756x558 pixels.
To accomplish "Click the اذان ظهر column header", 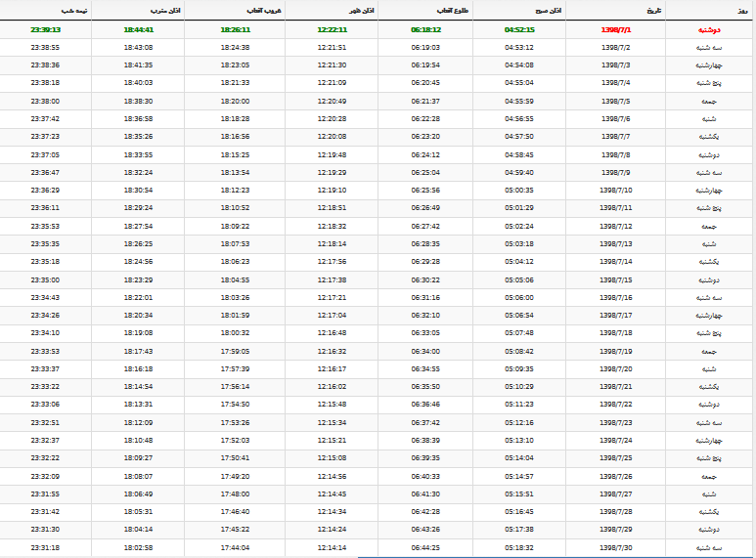I will pyautogui.click(x=362, y=11).
